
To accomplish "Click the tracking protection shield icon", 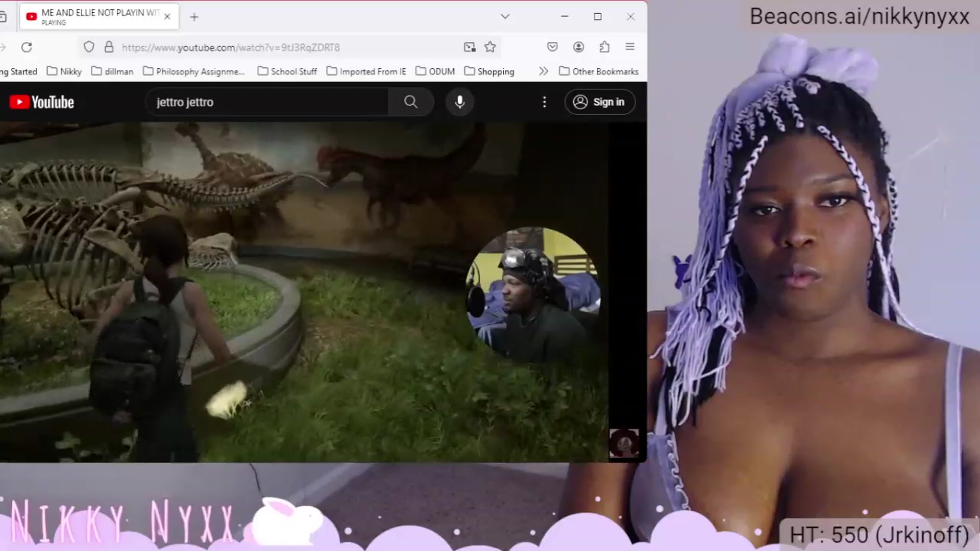I will pyautogui.click(x=89, y=47).
